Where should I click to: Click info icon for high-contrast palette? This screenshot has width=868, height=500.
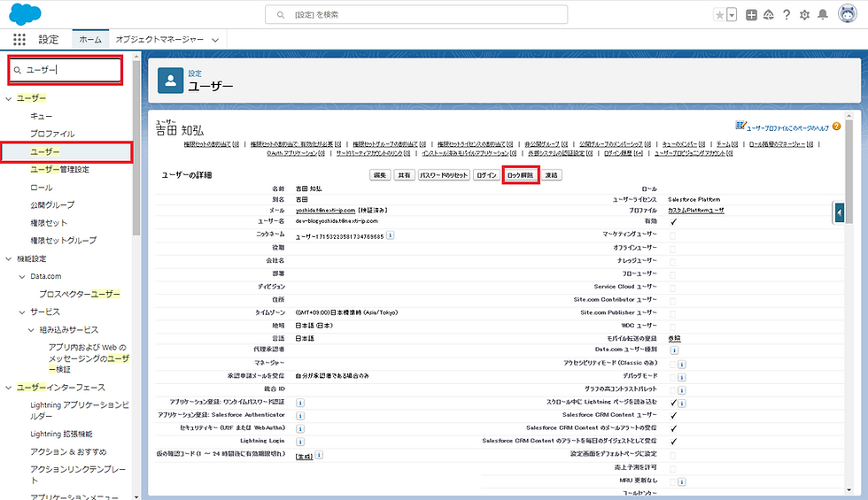coord(682,390)
